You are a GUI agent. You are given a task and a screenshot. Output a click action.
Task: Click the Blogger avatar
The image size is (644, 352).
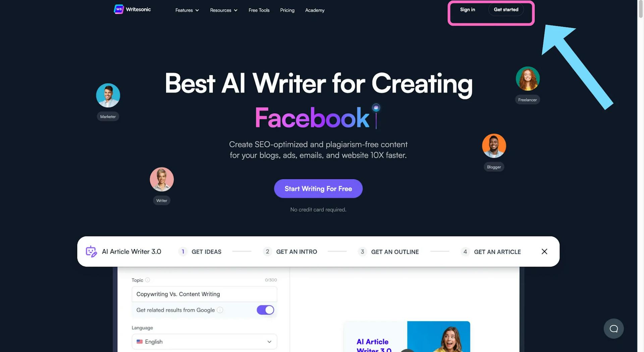tap(494, 146)
